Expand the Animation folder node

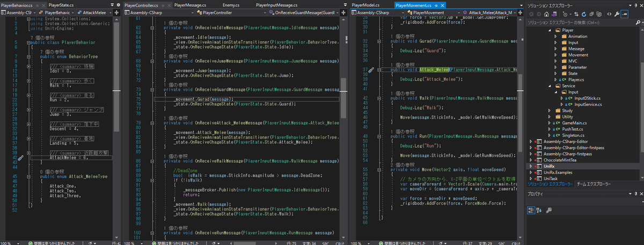pos(555,37)
